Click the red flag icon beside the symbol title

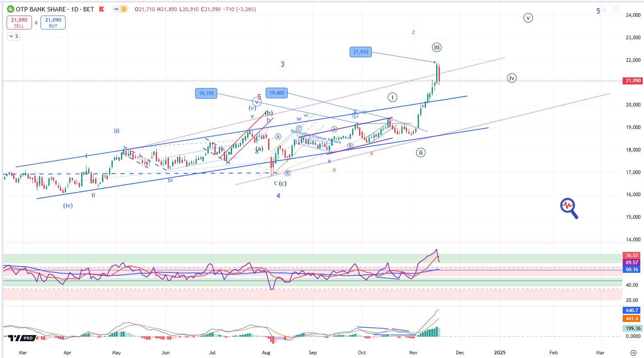pyautogui.click(x=102, y=9)
